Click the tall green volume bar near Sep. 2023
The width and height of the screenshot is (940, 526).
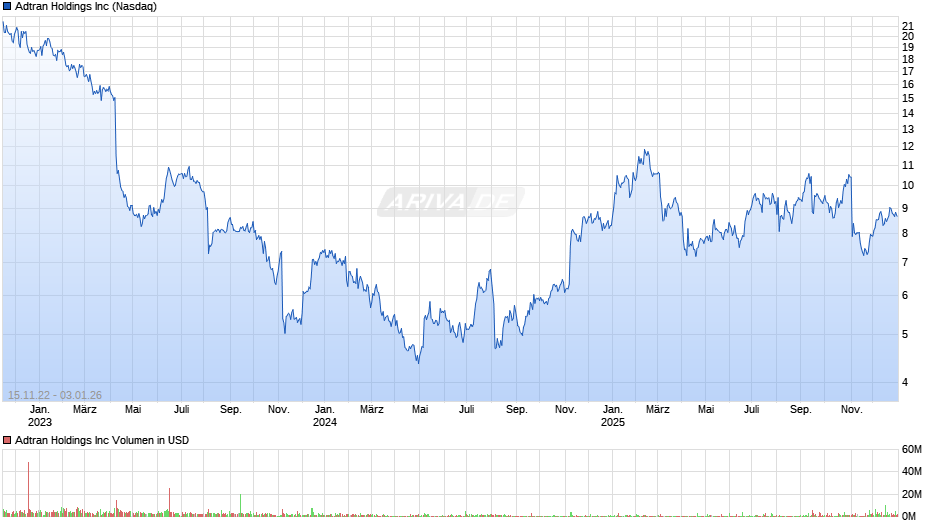(x=240, y=505)
